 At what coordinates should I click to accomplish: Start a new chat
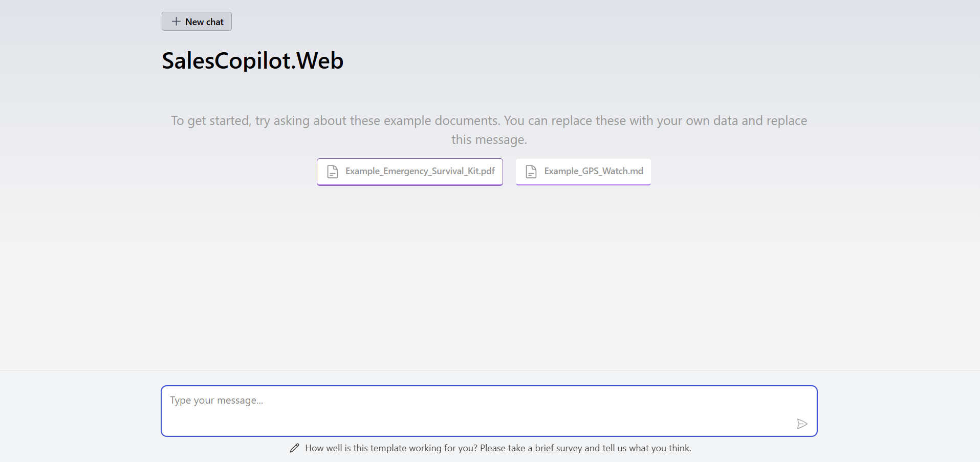click(197, 21)
